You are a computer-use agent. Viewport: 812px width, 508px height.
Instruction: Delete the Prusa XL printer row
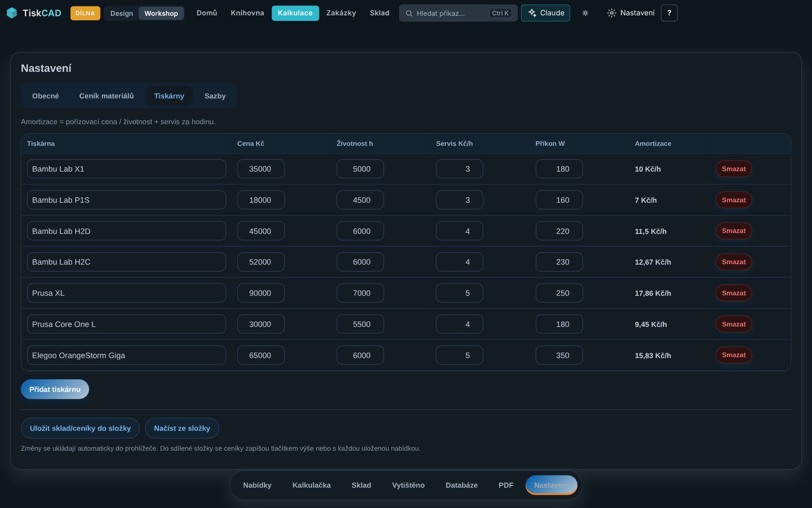[734, 293]
